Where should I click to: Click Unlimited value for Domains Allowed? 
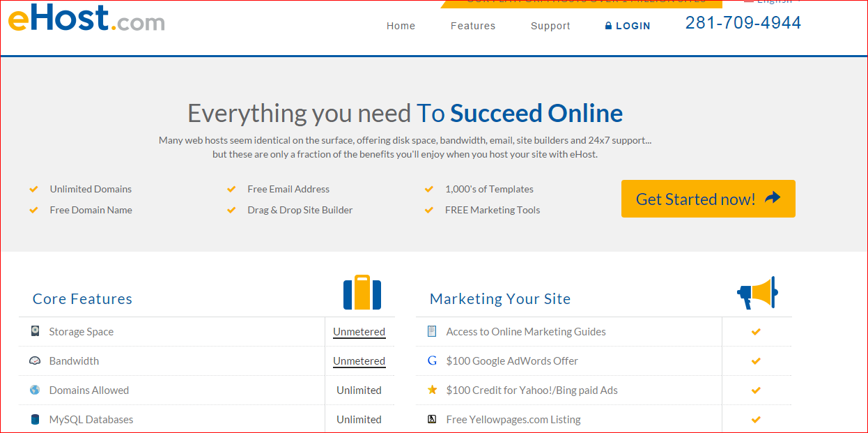(x=359, y=390)
